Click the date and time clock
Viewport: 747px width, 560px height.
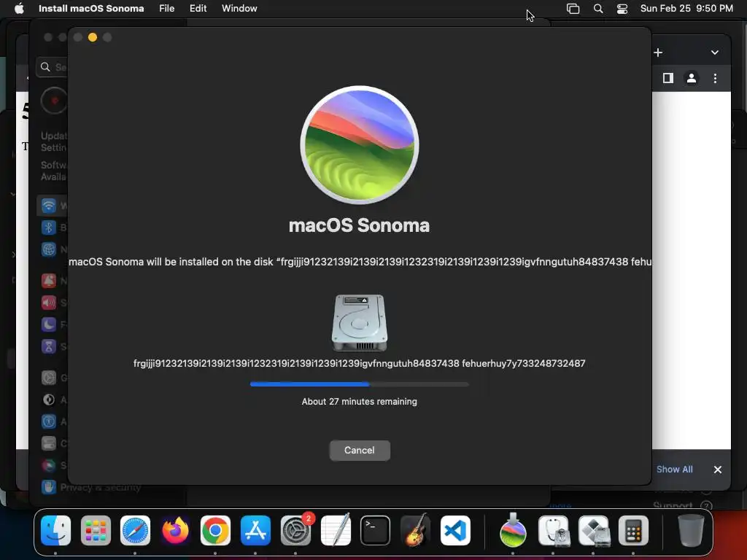(x=686, y=8)
